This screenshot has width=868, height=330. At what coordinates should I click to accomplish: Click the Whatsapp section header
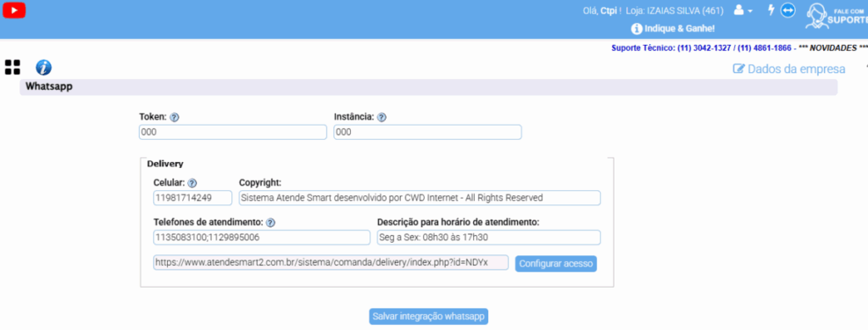428,87
